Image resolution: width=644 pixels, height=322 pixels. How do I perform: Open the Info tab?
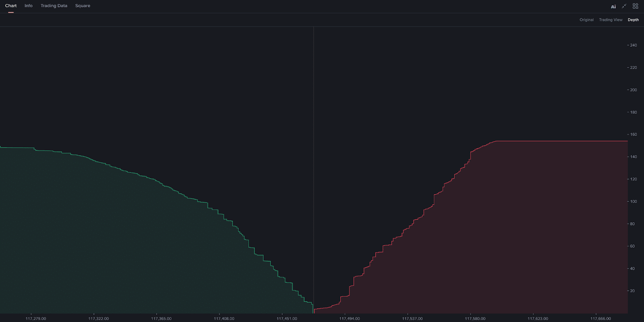[29, 6]
